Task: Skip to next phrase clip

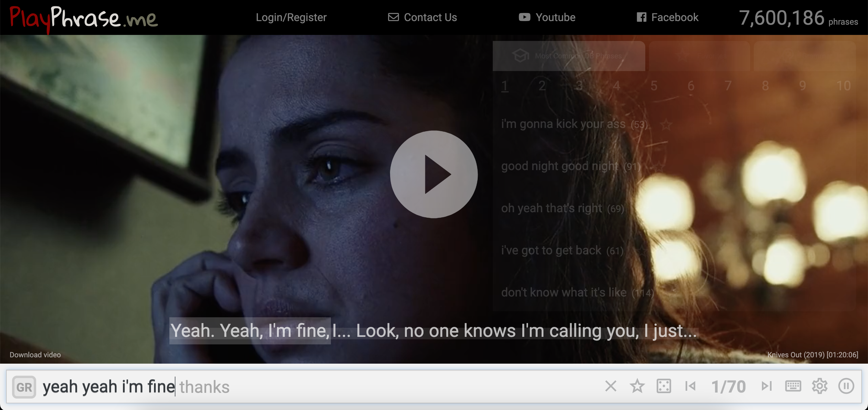Action: click(x=766, y=386)
